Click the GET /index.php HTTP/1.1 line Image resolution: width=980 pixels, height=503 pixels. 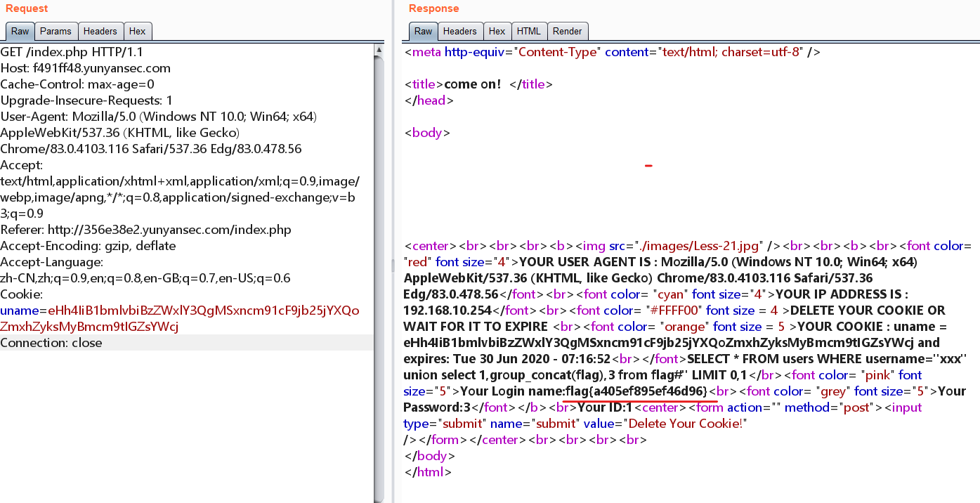coord(72,52)
